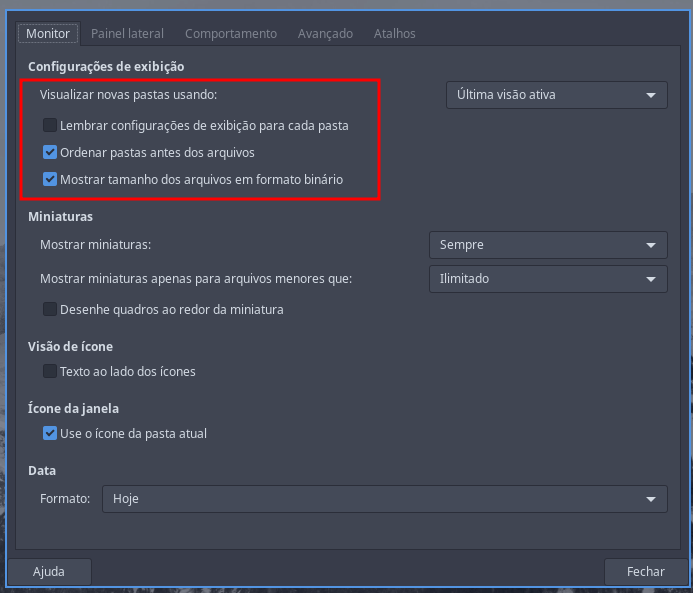Click the arrow on the Sempre combo box
The width and height of the screenshot is (693, 593).
coord(651,245)
